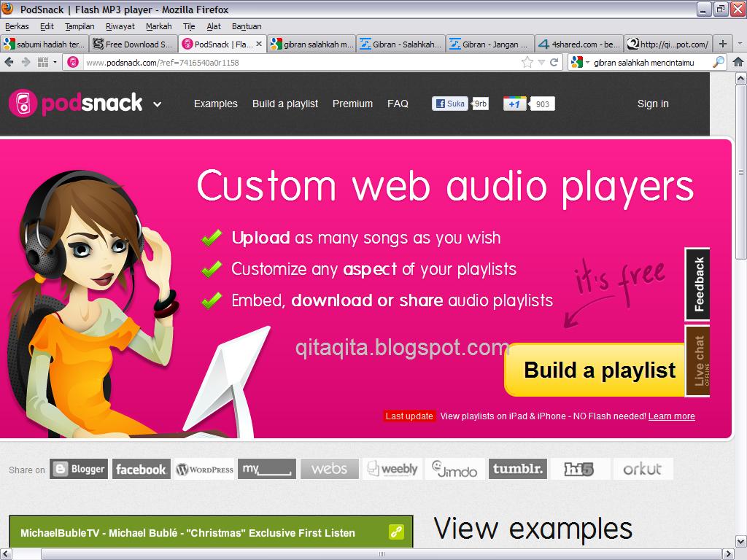Click Sign in

tap(653, 104)
